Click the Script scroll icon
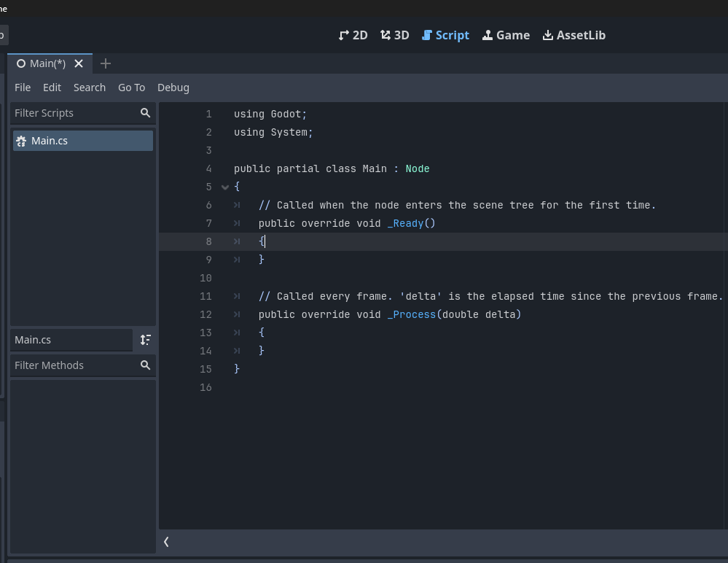Viewport: 728px width, 563px height. tap(427, 35)
